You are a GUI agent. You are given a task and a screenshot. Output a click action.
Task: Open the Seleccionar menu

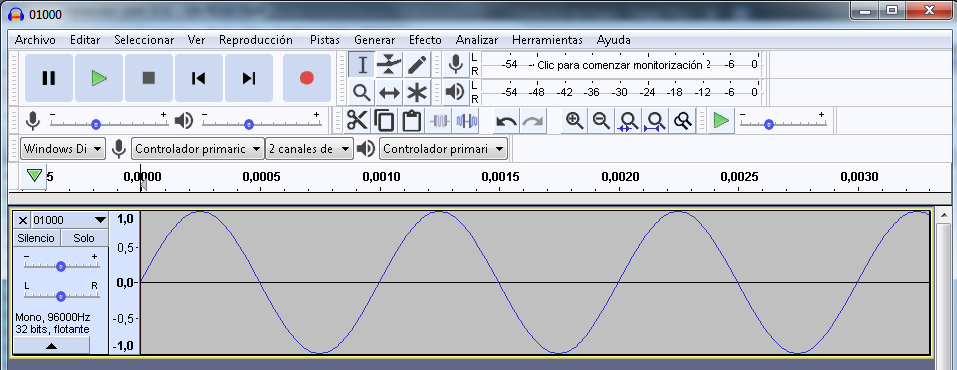coord(144,40)
